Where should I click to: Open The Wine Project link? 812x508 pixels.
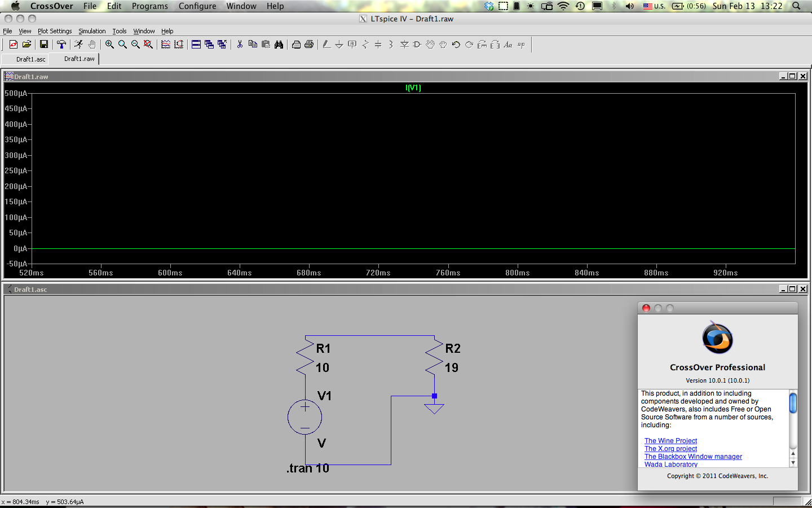670,441
